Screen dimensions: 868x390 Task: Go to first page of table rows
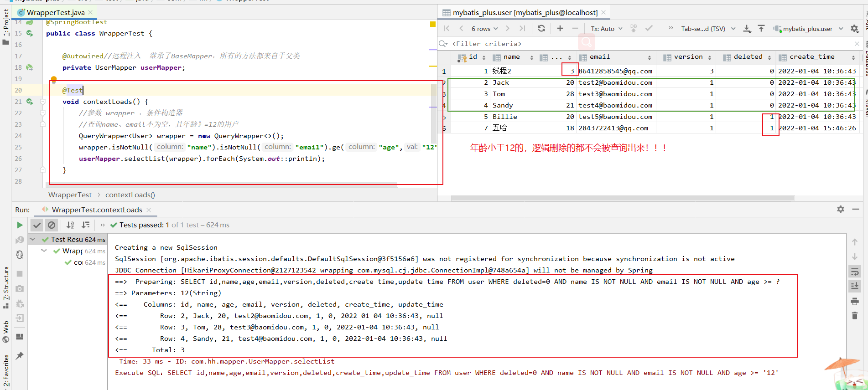(x=447, y=29)
